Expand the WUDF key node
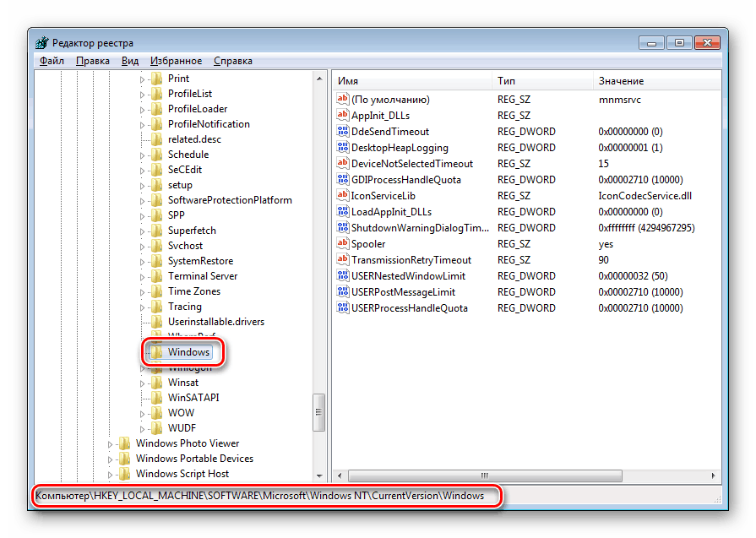The width and height of the screenshot is (756, 538). (142, 428)
